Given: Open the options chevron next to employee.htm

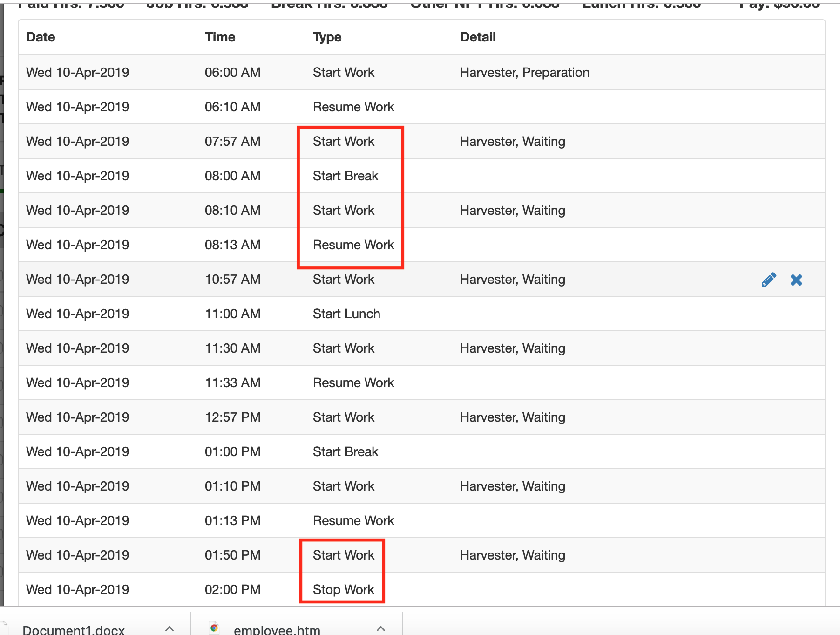Looking at the screenshot, I should (381, 628).
